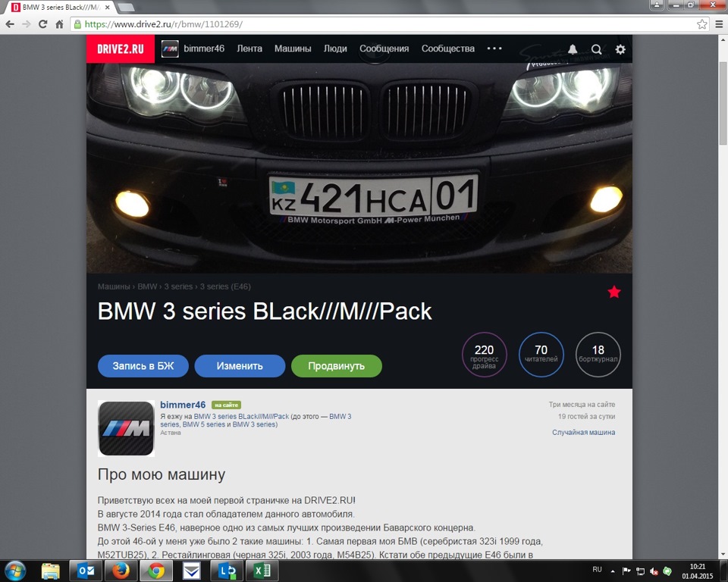Click the green Продвинуть button
Image resolution: width=728 pixels, height=582 pixels.
pyautogui.click(x=337, y=366)
